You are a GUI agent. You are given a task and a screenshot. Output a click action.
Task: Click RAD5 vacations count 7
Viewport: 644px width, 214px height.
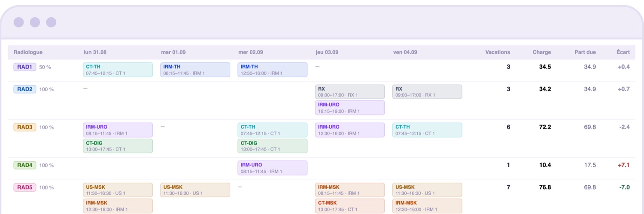click(x=508, y=187)
